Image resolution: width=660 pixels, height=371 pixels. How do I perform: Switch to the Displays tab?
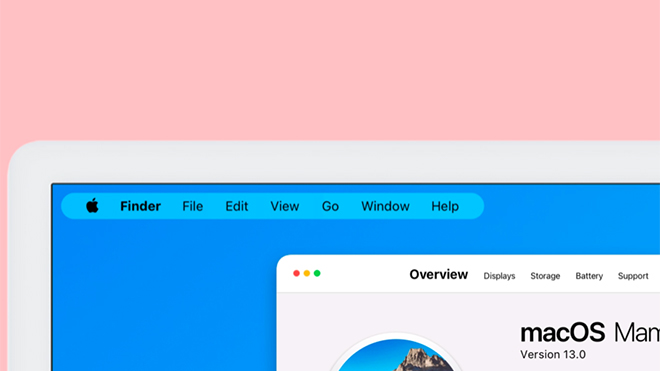499,276
